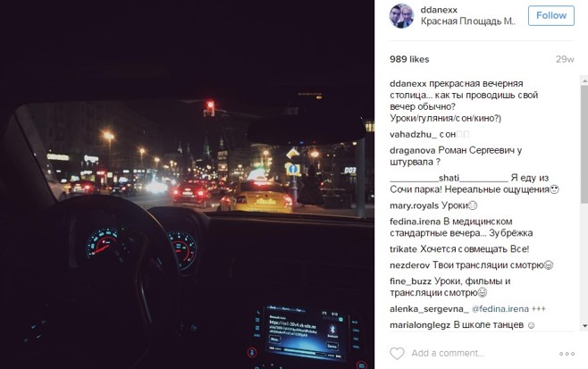Screen dimensions: 588x369
Task: Click the 29w post timestamp
Action: tap(565, 59)
